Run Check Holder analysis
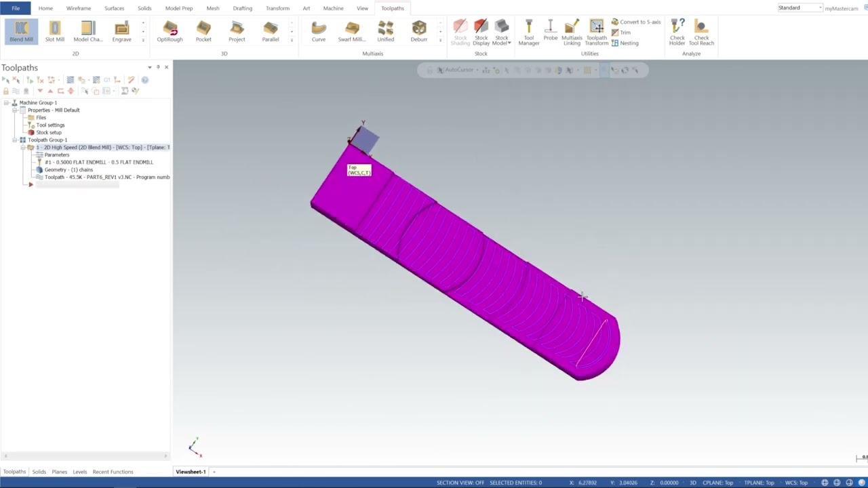Viewport: 868px width, 488px height. pos(677,33)
